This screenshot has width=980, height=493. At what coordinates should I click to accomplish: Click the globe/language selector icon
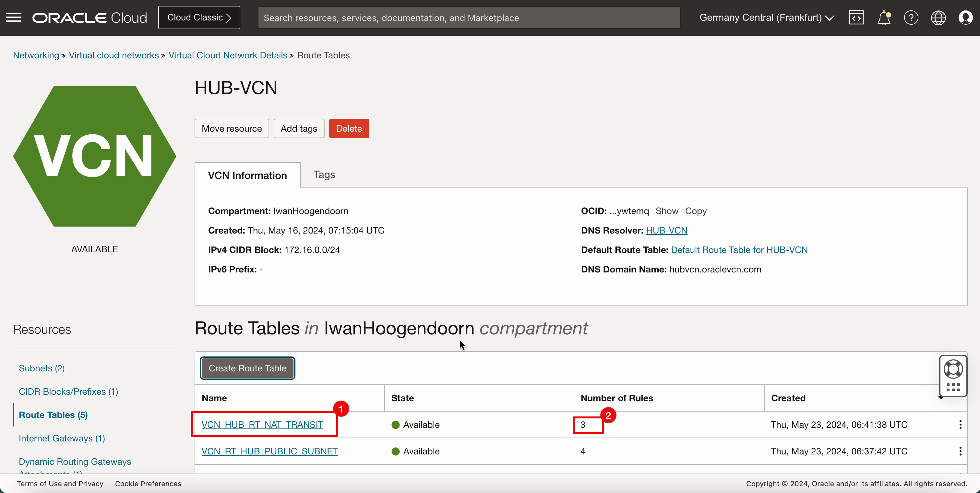point(938,17)
